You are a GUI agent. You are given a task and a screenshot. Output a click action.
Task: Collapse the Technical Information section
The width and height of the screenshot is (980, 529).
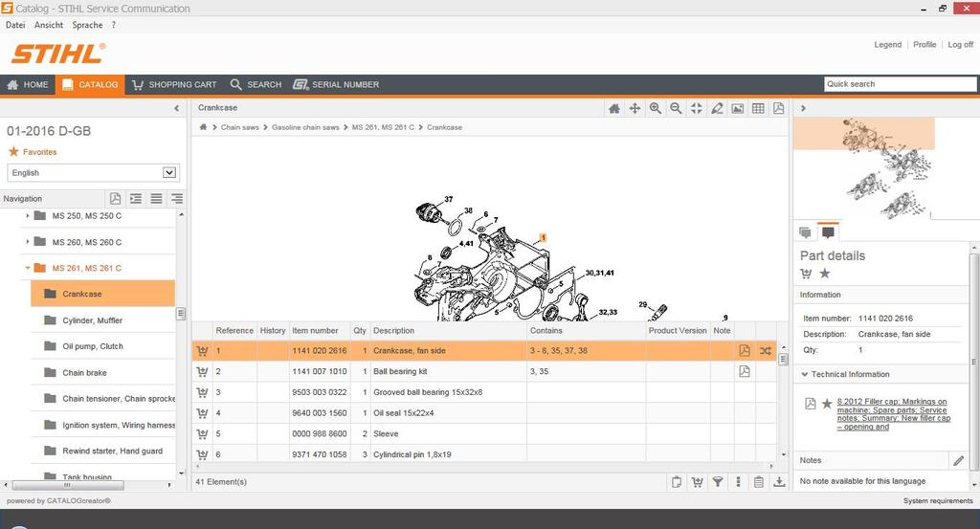(x=804, y=374)
